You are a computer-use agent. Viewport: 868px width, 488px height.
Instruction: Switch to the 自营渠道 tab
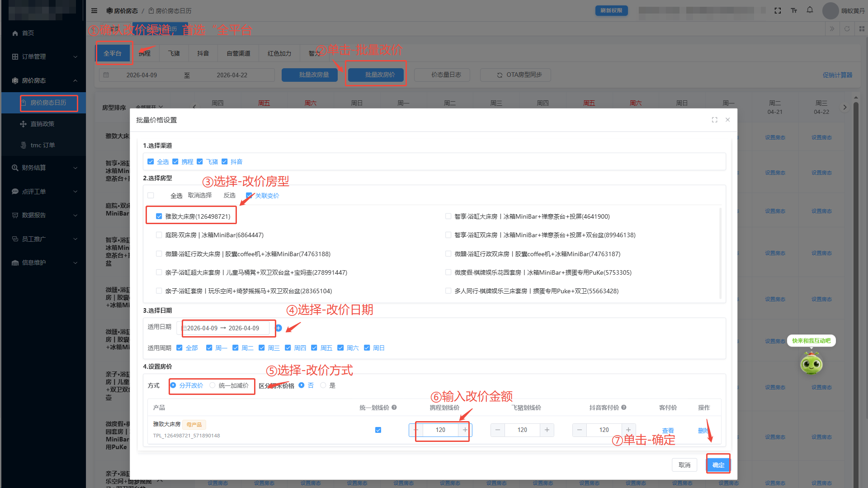pyautogui.click(x=238, y=53)
